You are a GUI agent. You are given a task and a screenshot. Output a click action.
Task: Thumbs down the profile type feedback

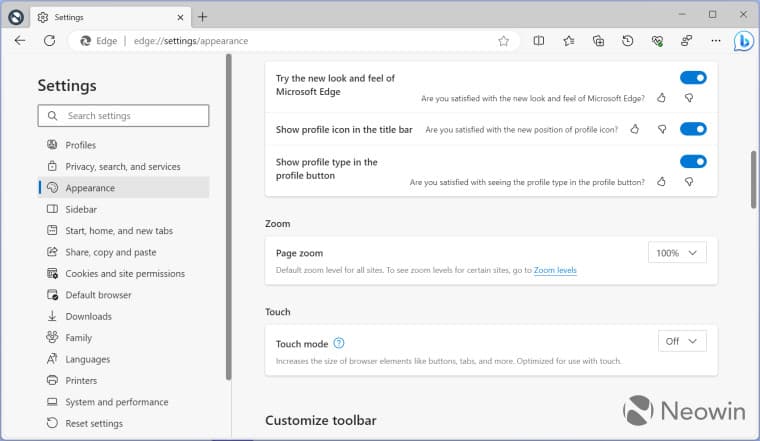[x=688, y=182]
